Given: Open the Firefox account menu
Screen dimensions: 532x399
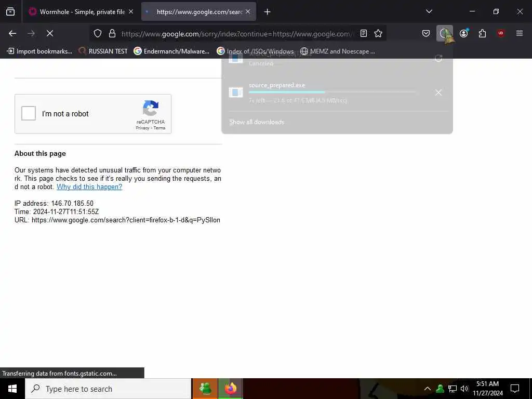Looking at the screenshot, I should (464, 33).
